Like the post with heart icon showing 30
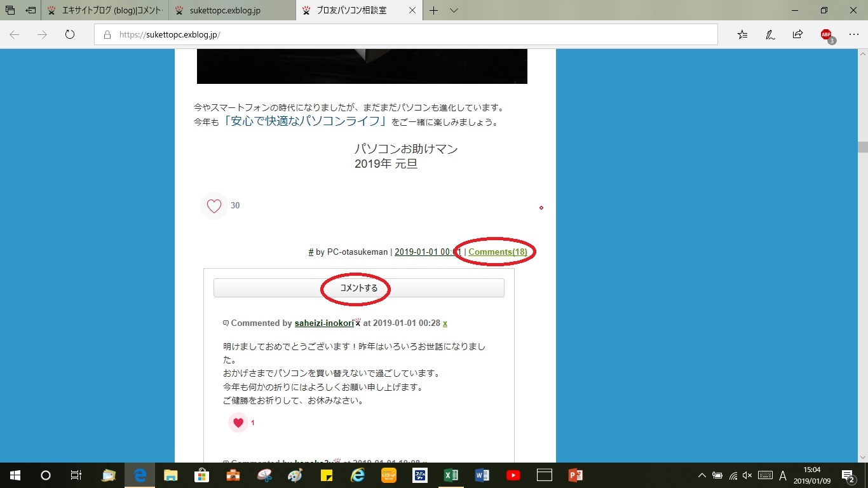The image size is (868, 488). 214,206
